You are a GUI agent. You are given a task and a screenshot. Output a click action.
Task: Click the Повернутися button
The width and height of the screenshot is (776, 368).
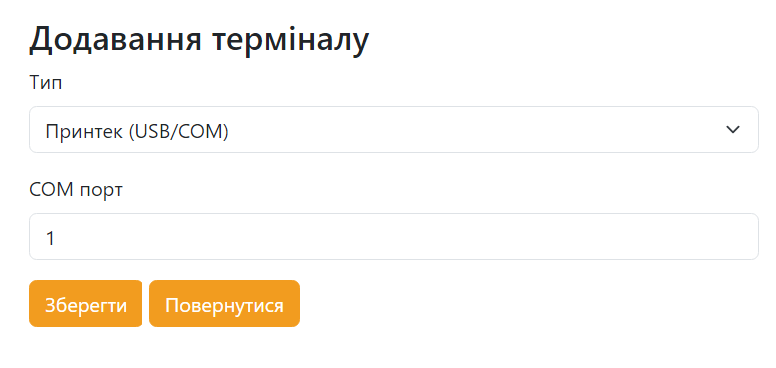[224, 304]
